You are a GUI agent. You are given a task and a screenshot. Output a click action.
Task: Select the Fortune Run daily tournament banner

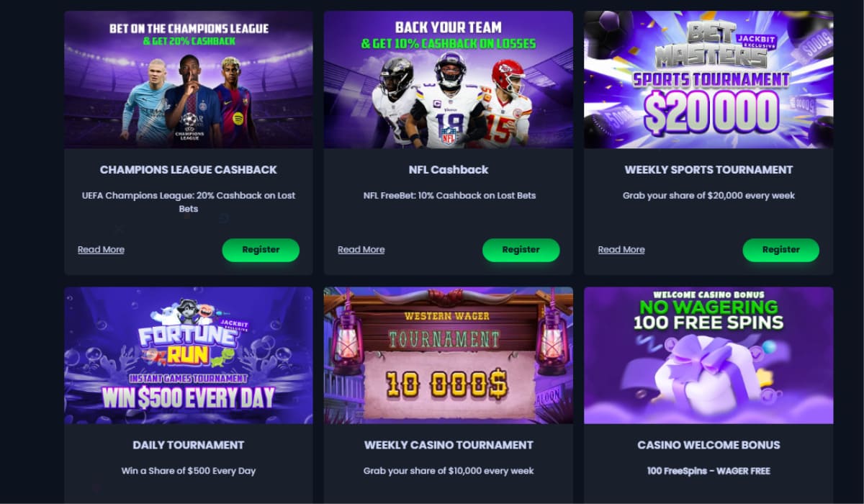coord(189,356)
